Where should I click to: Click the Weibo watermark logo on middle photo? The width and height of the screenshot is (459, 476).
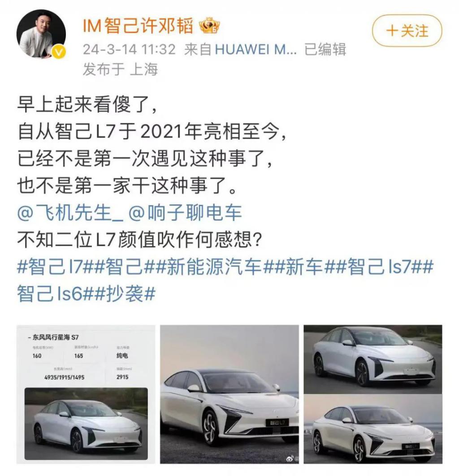[290, 459]
